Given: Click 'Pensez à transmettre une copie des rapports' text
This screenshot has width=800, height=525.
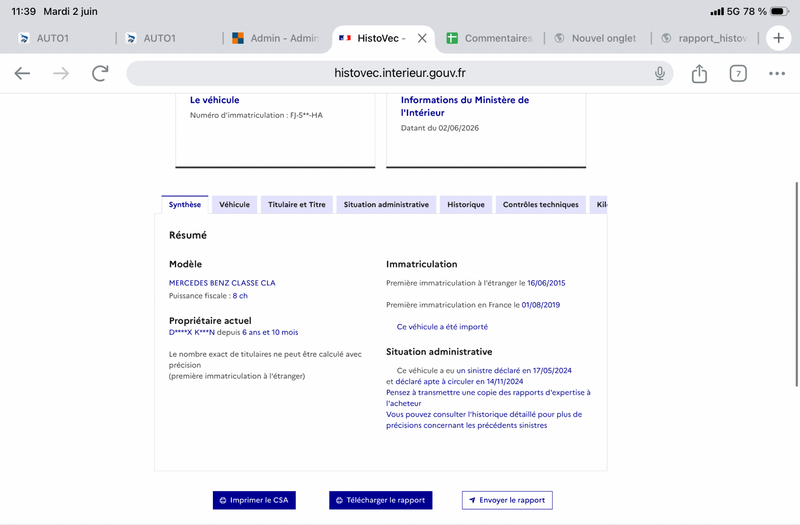Looking at the screenshot, I should tap(488, 397).
